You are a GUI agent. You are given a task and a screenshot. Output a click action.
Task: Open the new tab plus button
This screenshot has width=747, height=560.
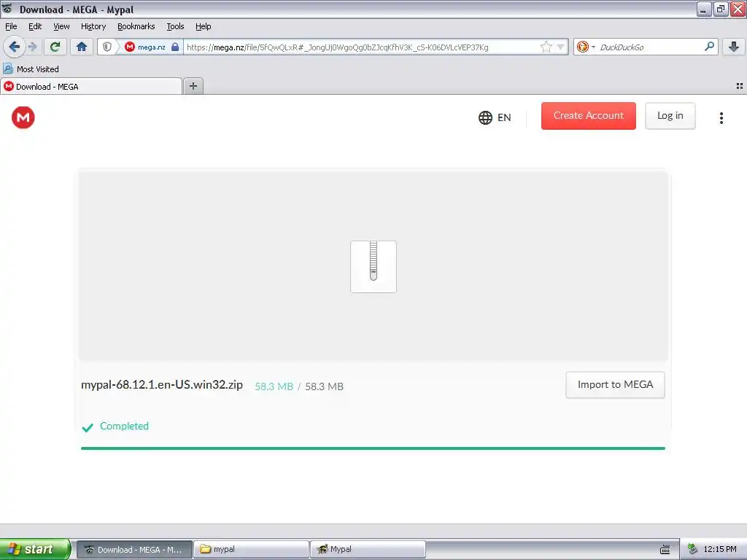pos(193,86)
